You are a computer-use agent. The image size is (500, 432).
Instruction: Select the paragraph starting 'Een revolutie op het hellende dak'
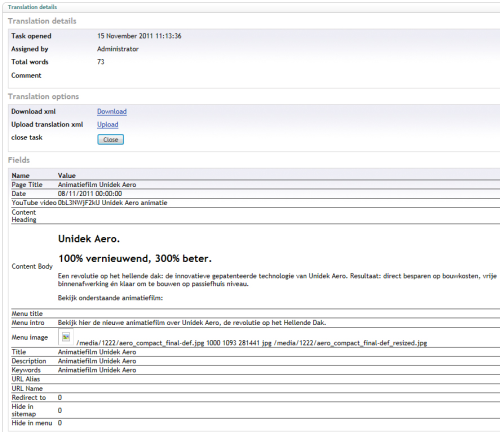click(x=277, y=280)
